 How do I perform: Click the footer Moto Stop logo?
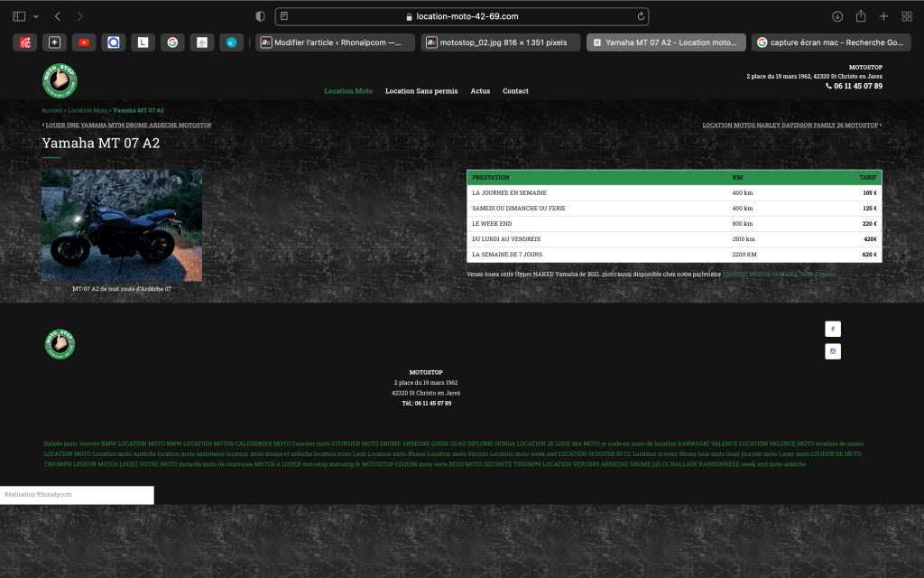pyautogui.click(x=60, y=344)
